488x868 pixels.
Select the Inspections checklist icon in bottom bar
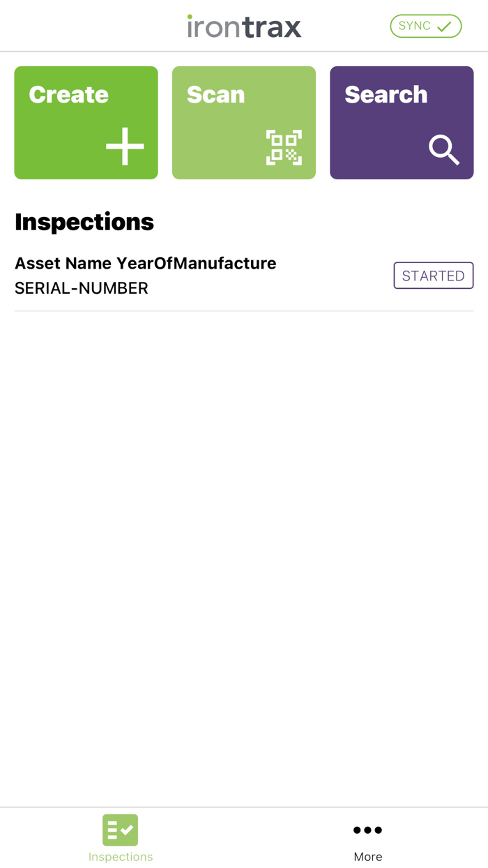pyautogui.click(x=120, y=830)
